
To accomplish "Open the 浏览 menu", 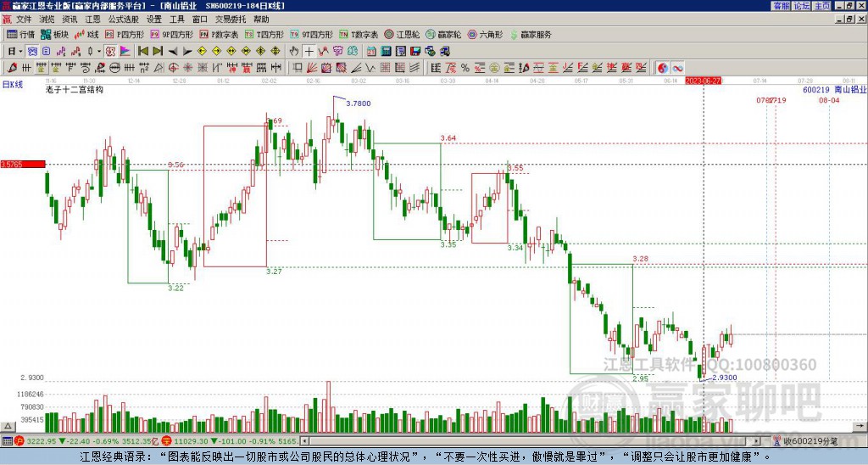I will click(x=47, y=20).
